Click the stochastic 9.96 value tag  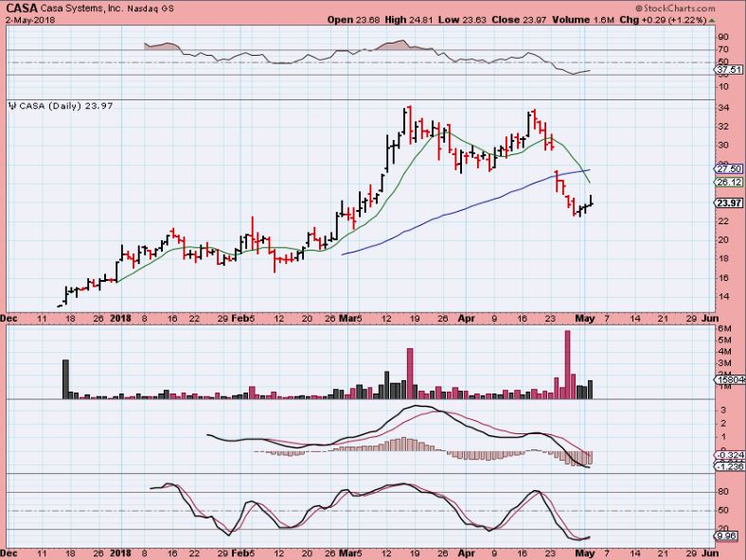(x=726, y=536)
